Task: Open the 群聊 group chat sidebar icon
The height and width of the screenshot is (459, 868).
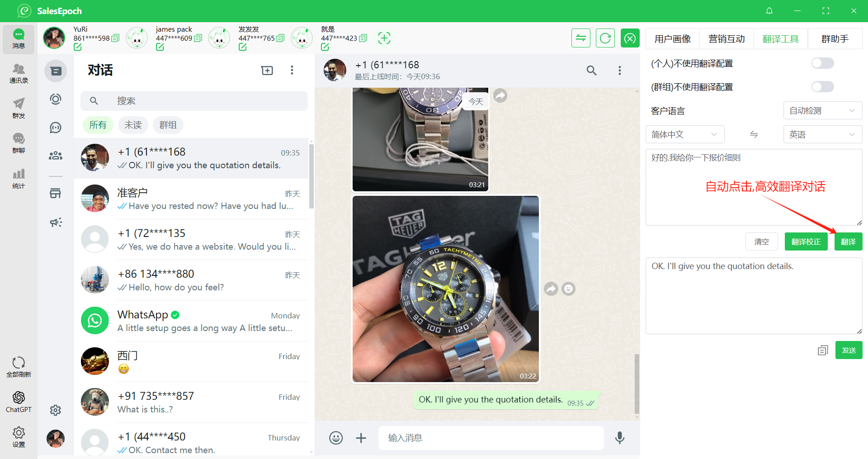Action: coord(19,143)
